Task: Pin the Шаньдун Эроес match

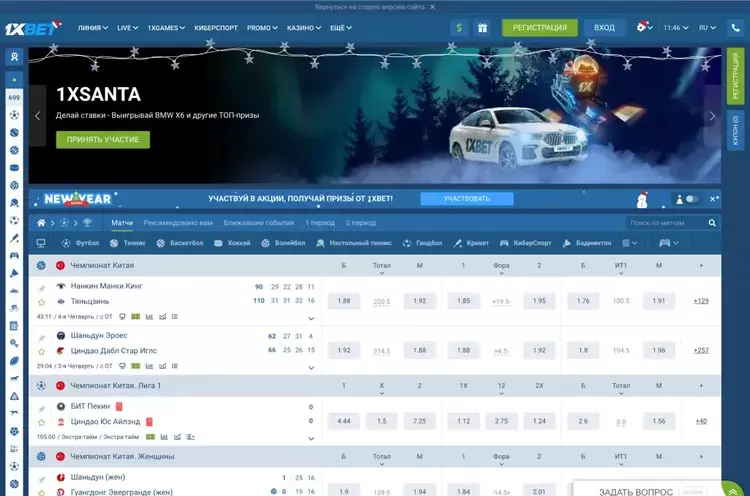Action: (42, 338)
